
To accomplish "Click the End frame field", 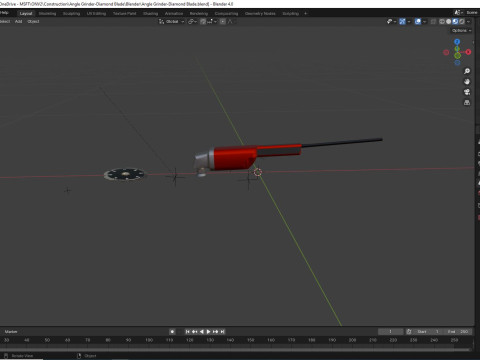I will coord(458,332).
